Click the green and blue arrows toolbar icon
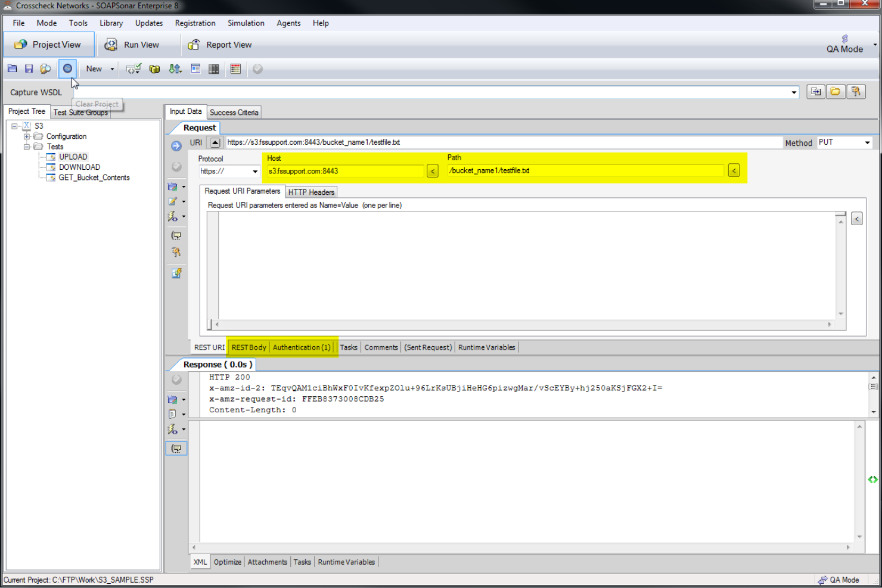The image size is (882, 588). (175, 69)
